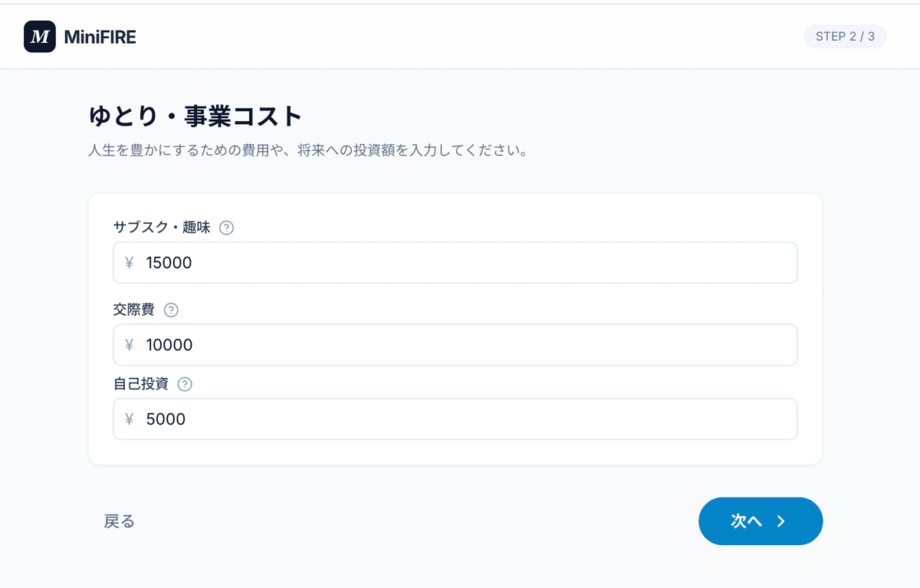Click the ゆとり・事業コスト page heading
Viewport: 920px width, 588px height.
pyautogui.click(x=193, y=116)
